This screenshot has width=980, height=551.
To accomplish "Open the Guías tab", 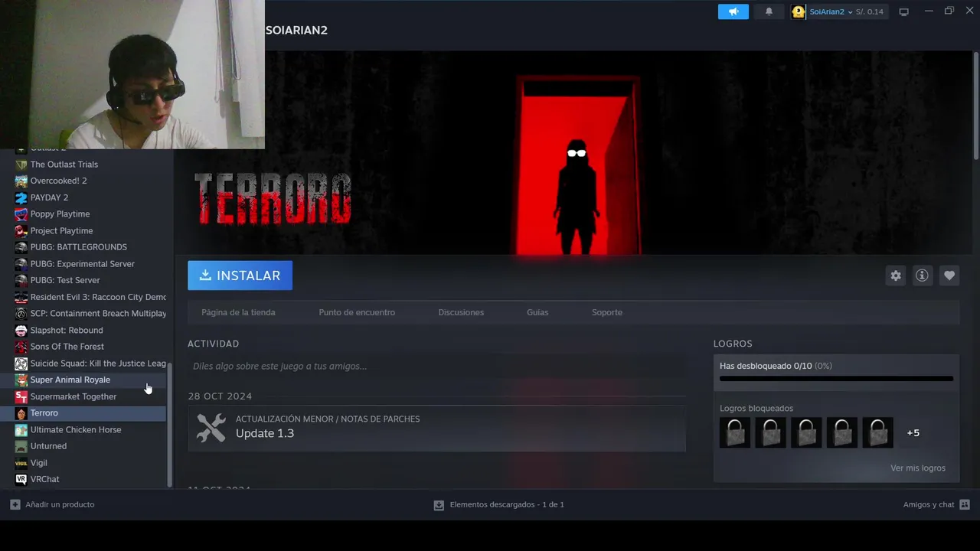I will point(537,312).
